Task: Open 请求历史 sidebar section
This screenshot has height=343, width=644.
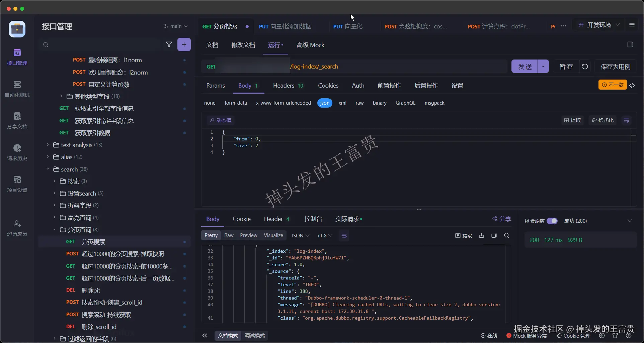Action: [x=17, y=152]
